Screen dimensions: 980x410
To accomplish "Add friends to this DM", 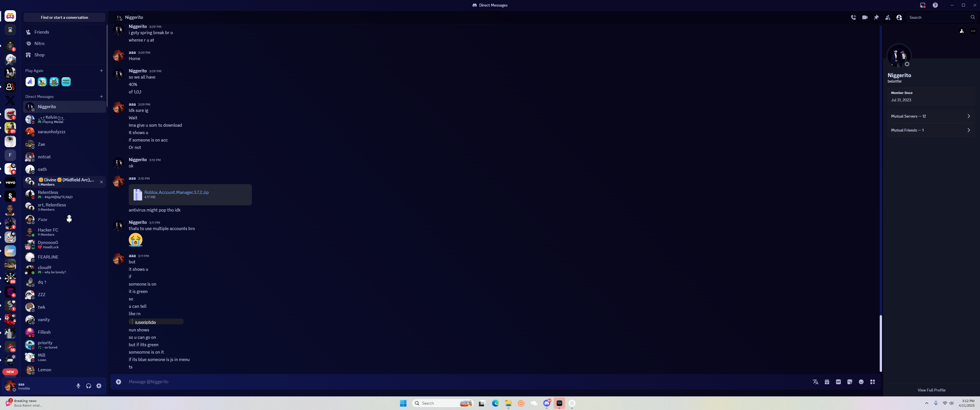I will 888,17.
